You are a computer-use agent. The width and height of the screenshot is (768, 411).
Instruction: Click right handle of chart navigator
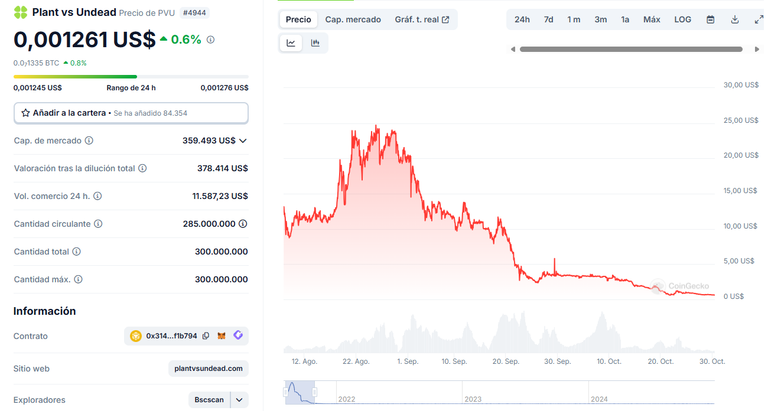[314, 392]
